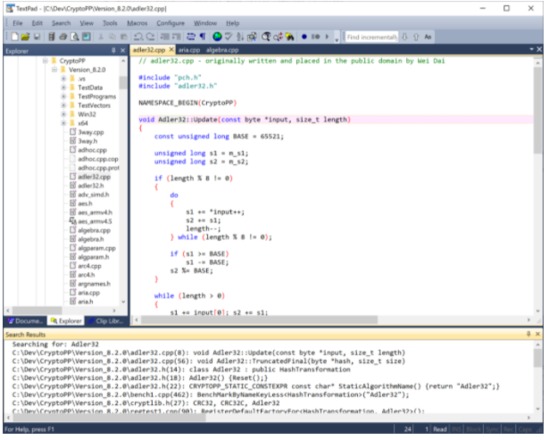Click find previous up-arrow beside search field
This screenshot has height=440, width=550.
coord(416,37)
